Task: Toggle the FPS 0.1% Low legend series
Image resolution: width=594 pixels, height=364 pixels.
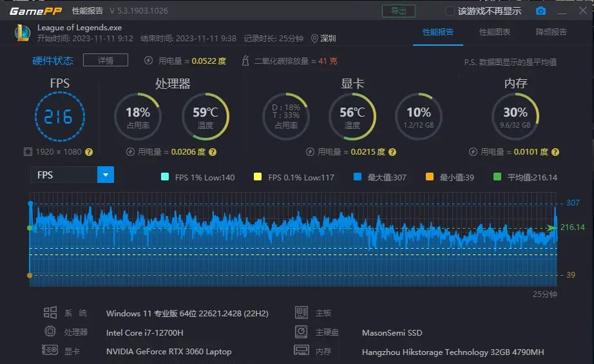Action: pyautogui.click(x=294, y=177)
